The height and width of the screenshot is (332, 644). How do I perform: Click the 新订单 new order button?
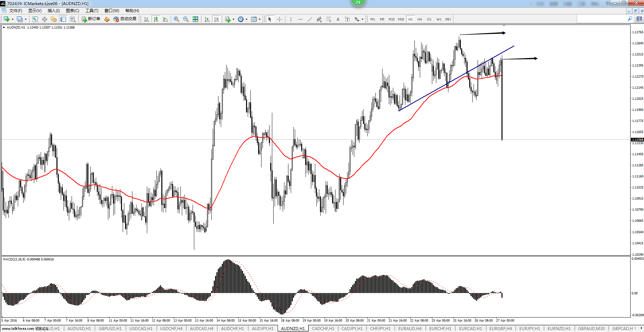91,19
